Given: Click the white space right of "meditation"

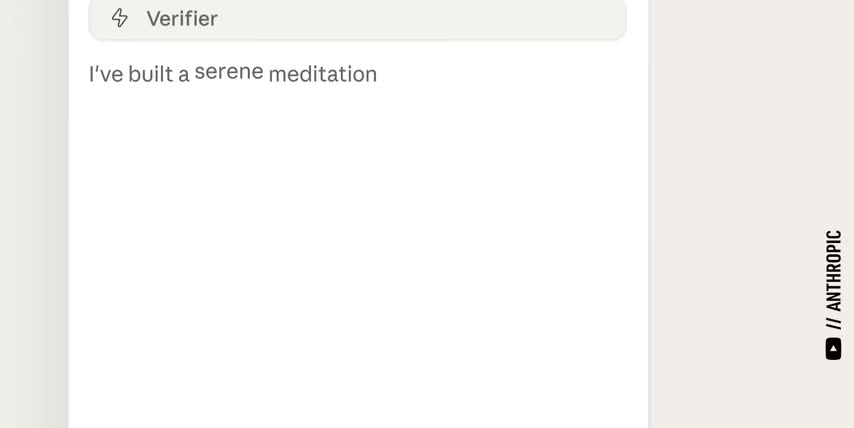Looking at the screenshot, I should (x=500, y=74).
